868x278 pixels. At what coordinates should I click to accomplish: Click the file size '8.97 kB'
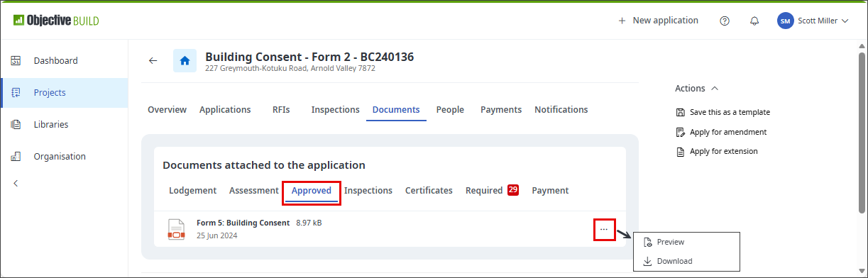(x=309, y=223)
